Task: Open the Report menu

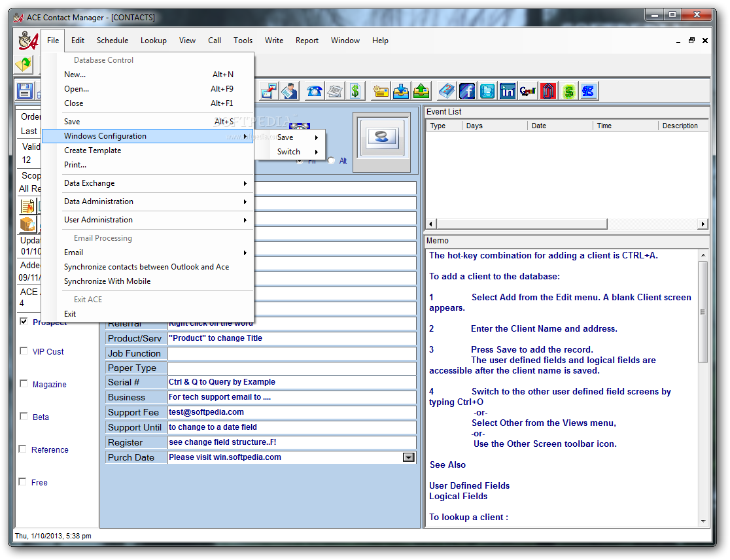Action: coord(307,41)
